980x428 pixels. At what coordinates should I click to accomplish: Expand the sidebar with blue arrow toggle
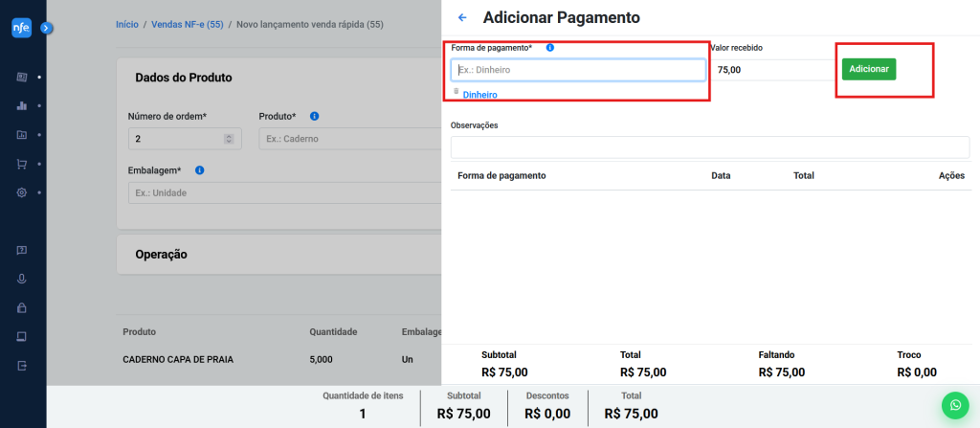(x=46, y=29)
